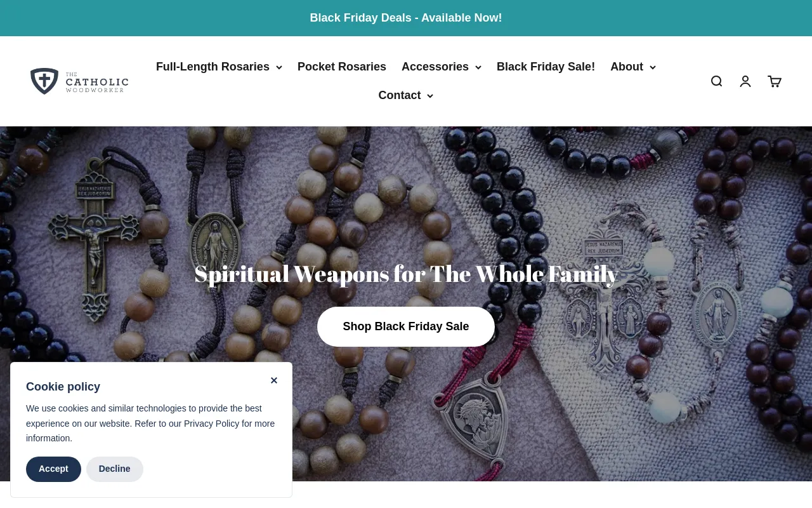Screen dimensions: 812x508
Task: Expand the Accessories dropdown arrow
Action: tap(478, 67)
